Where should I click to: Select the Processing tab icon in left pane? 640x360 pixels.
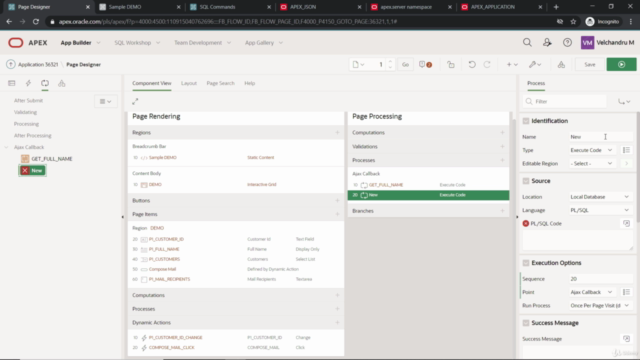tap(45, 83)
